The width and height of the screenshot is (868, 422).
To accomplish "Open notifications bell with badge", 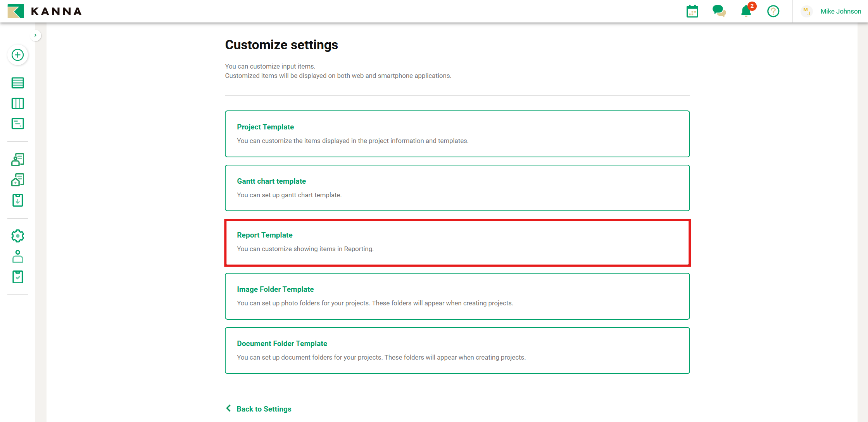I will [x=746, y=11].
